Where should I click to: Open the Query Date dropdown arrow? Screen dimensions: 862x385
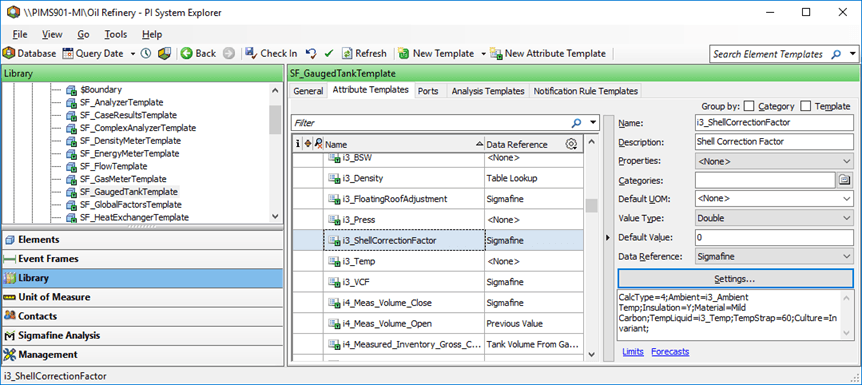(132, 54)
